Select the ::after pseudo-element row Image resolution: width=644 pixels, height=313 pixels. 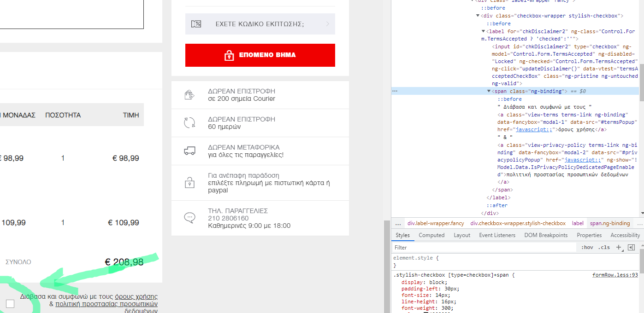tap(497, 205)
